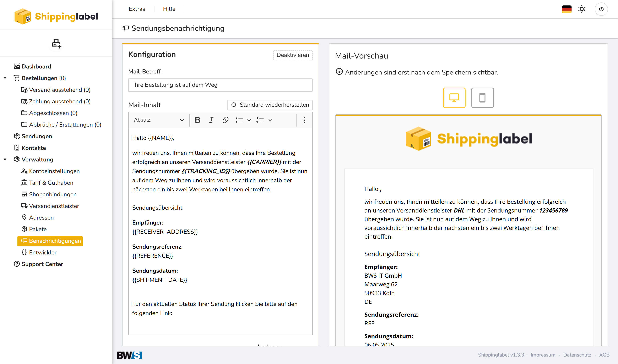The width and height of the screenshot is (618, 364).
Task: Open editor's three-dot more options
Action: point(304,120)
